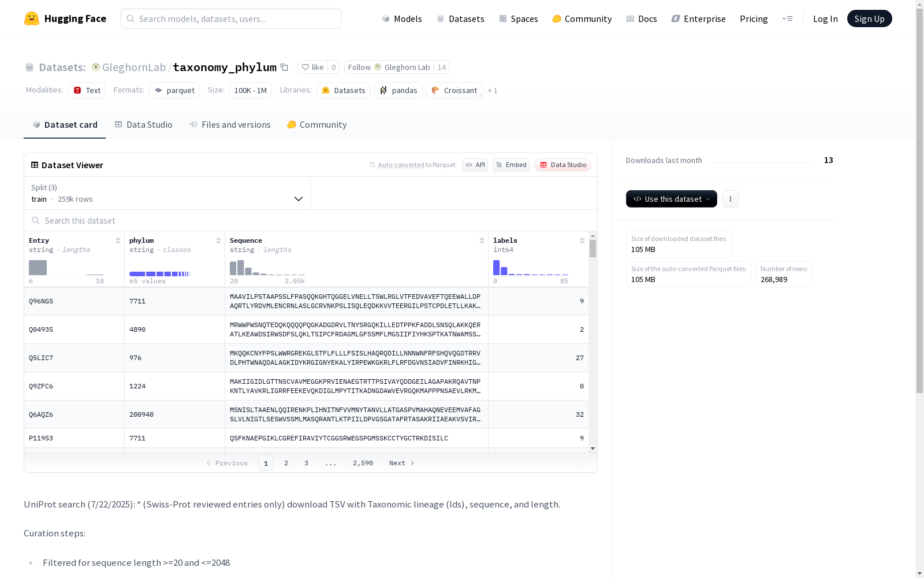
Task: Open Models in top navigation
Action: point(401,18)
